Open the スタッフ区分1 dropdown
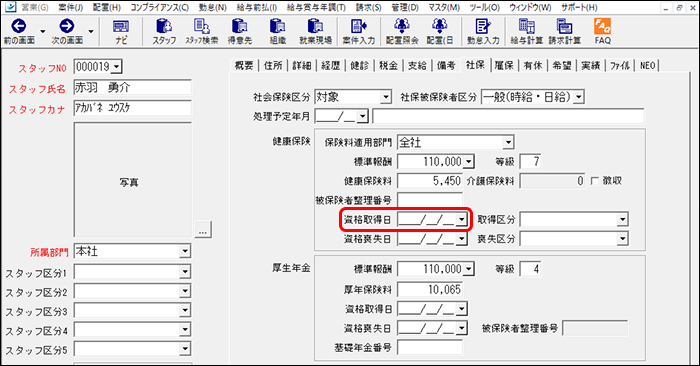This screenshot has height=366, width=700. point(185,272)
